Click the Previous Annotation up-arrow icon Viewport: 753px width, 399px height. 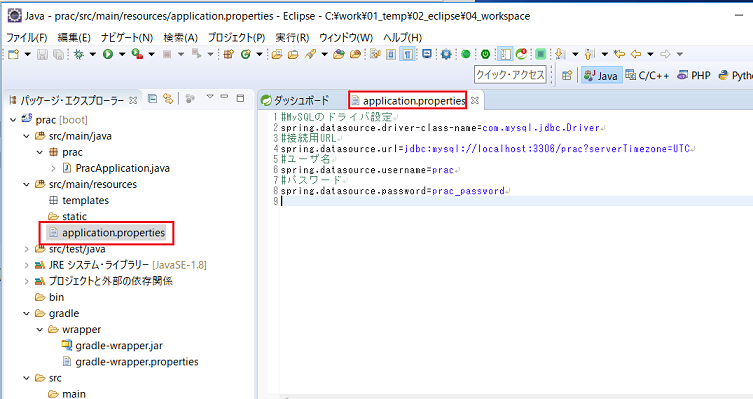(590, 54)
